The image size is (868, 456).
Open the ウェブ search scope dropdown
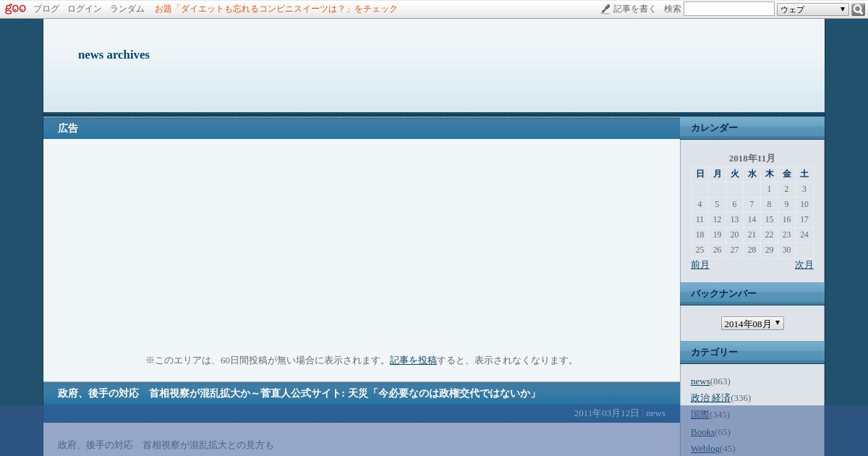[x=813, y=9]
